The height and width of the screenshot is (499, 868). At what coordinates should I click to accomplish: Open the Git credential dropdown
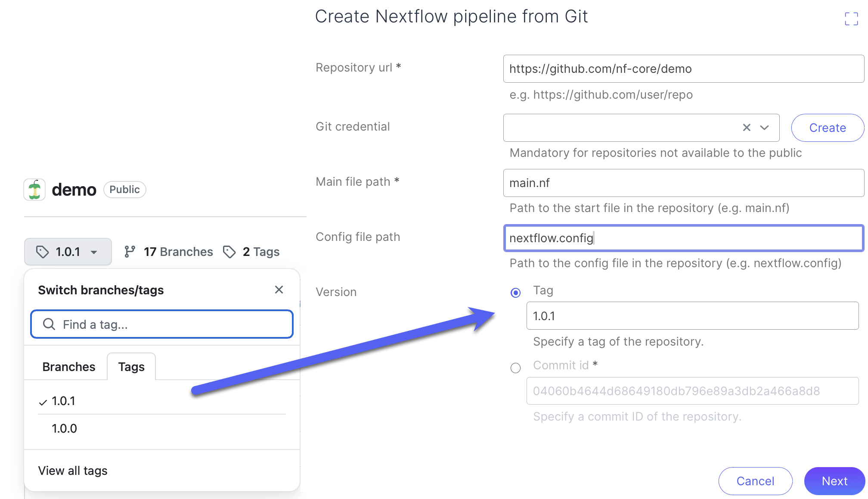point(764,128)
